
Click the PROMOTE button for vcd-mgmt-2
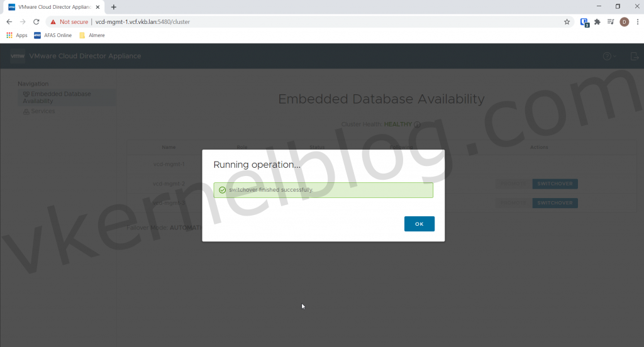pyautogui.click(x=513, y=184)
